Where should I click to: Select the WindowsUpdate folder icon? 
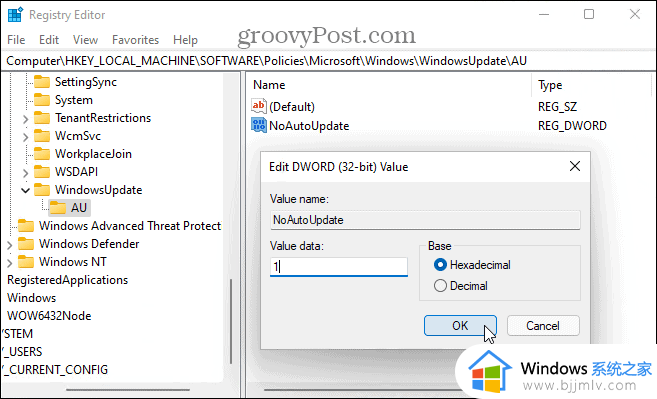42,190
